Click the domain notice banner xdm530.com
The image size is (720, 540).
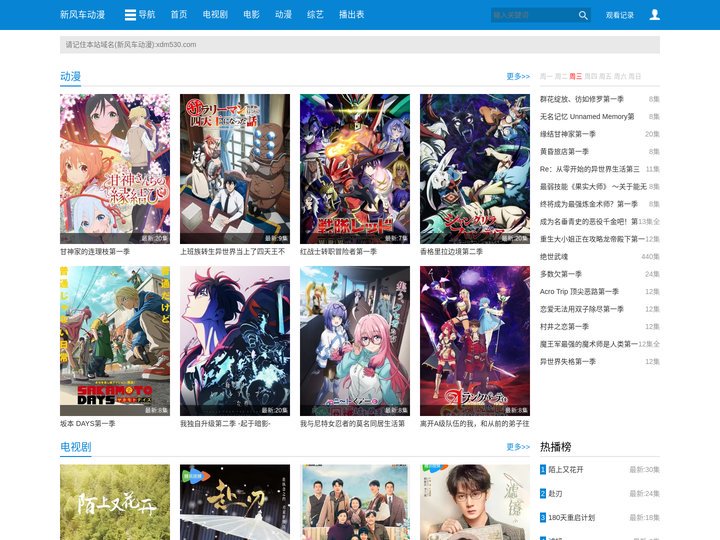(360, 45)
